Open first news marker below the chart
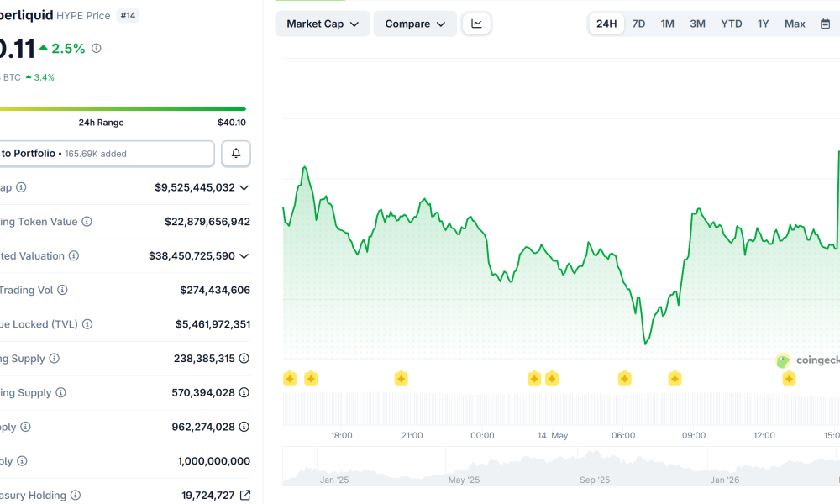 [x=290, y=379]
